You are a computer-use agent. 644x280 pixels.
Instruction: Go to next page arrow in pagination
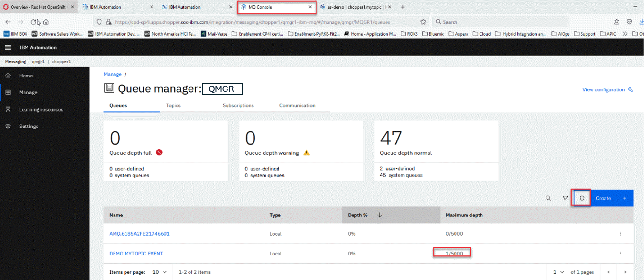click(625, 272)
